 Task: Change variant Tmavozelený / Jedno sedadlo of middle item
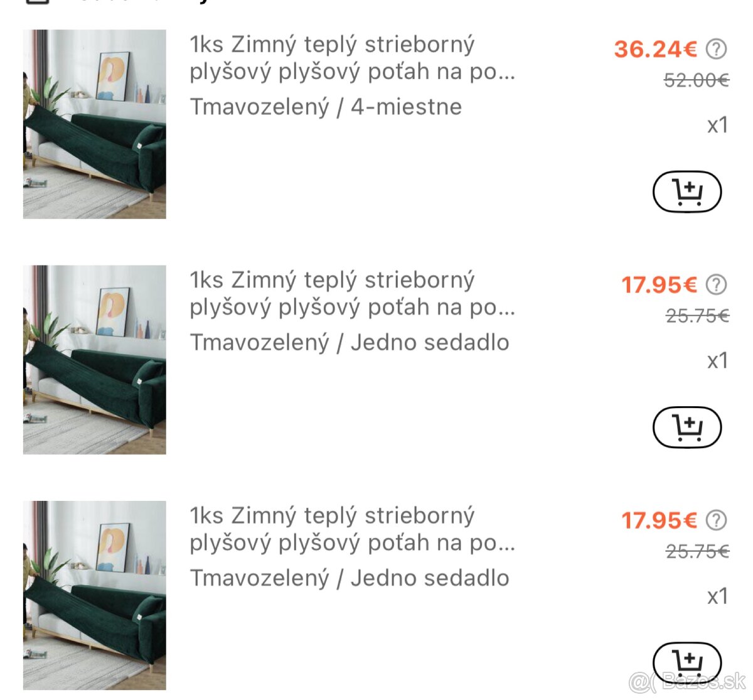point(350,343)
